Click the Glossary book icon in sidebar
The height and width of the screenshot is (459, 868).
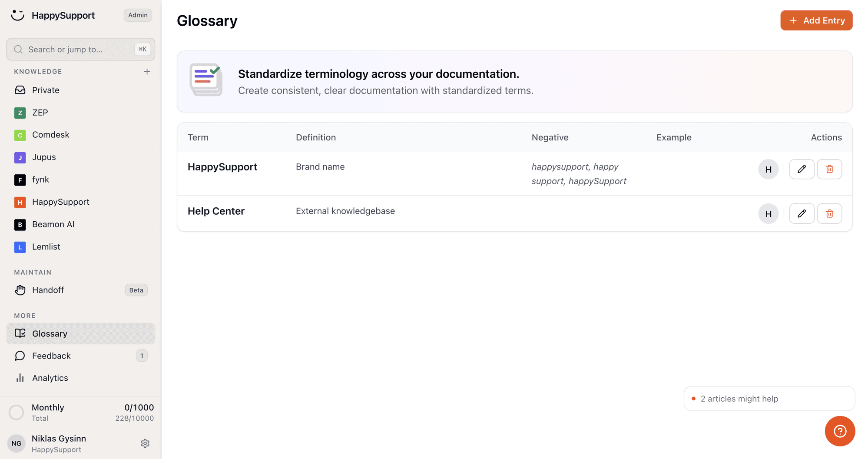pyautogui.click(x=20, y=333)
